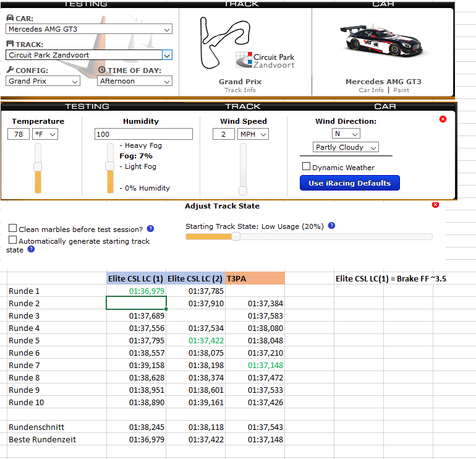Select cell 01:37,543 in Rundenschnitt row
The height and width of the screenshot is (459, 476).
pos(255,427)
